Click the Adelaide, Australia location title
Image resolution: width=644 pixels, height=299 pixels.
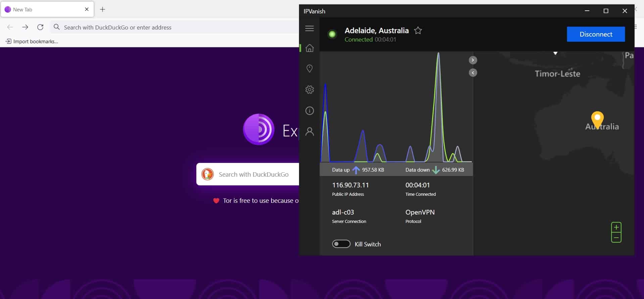[377, 31]
